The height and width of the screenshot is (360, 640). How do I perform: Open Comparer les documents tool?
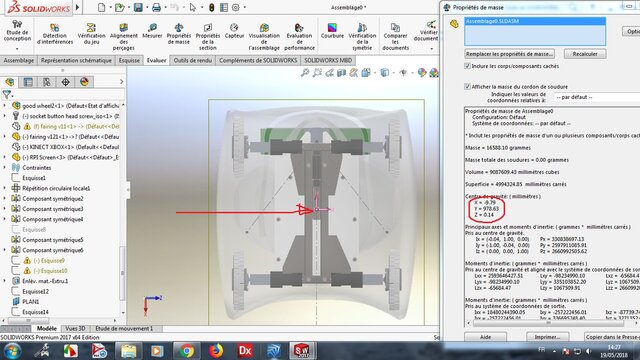[395, 37]
